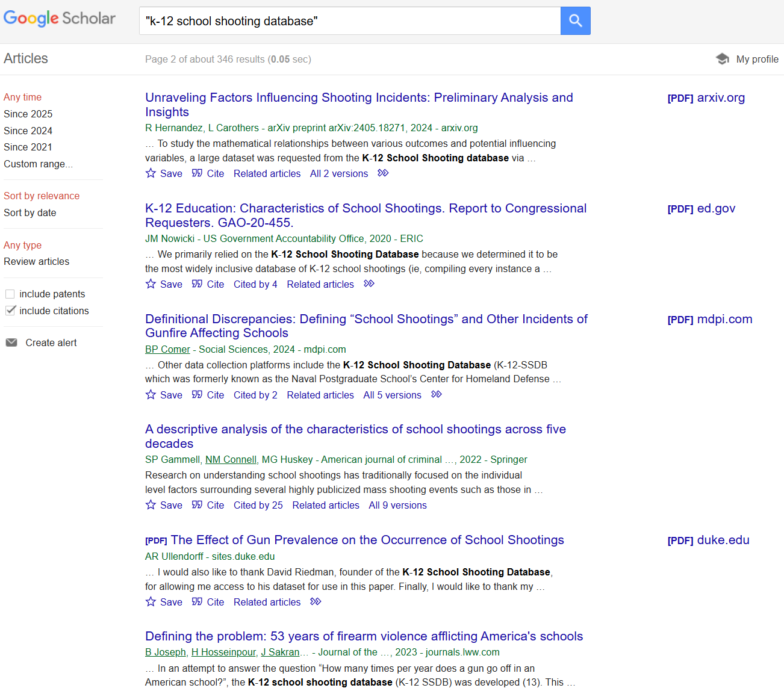View All 9 versions link
Screen dimensions: 784x691
(398, 505)
